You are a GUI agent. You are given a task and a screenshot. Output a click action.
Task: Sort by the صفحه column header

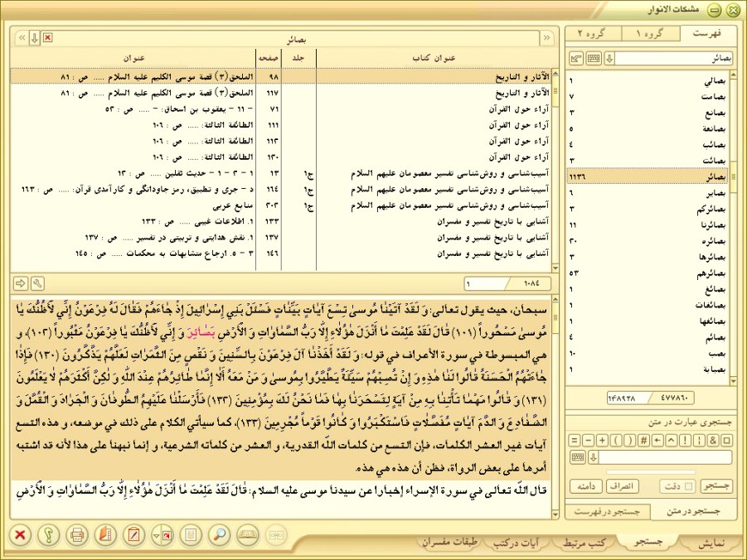(269, 58)
